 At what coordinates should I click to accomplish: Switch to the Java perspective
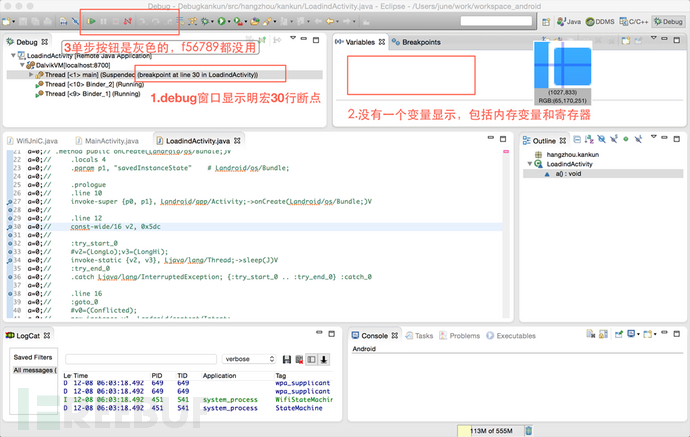(570, 20)
